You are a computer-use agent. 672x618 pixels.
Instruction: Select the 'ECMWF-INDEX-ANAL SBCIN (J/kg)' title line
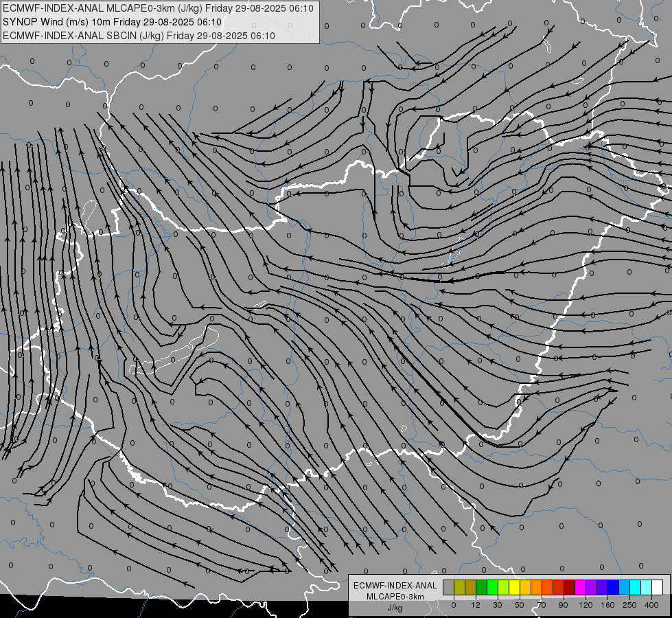click(139, 36)
